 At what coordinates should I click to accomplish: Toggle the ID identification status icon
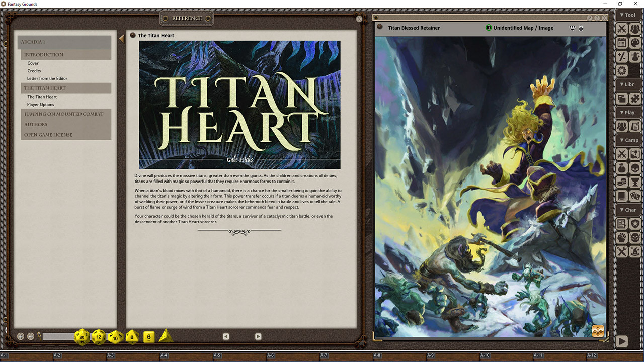click(489, 28)
